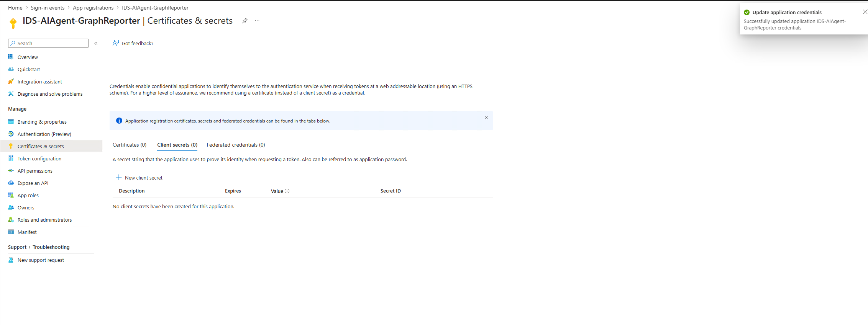
Task: Click the Value column header
Action: point(277,191)
